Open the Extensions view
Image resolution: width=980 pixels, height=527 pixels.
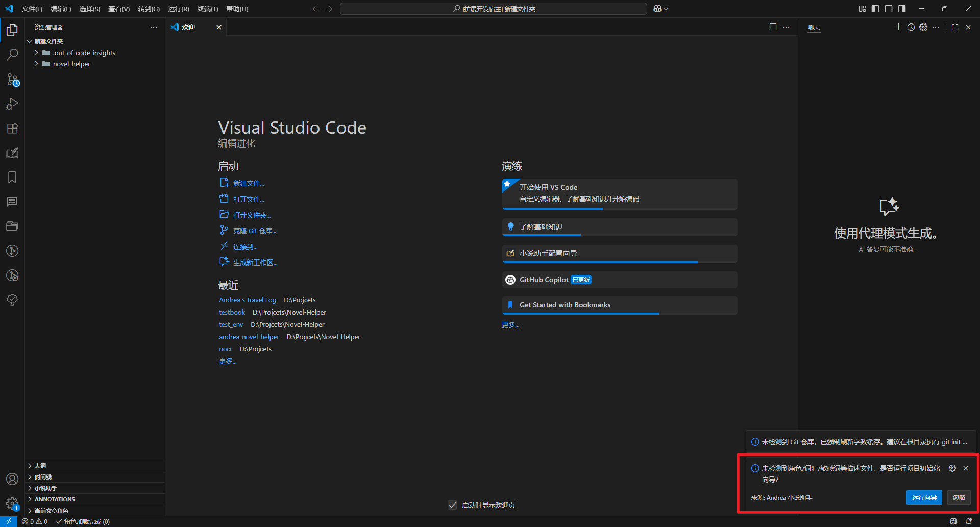12,128
